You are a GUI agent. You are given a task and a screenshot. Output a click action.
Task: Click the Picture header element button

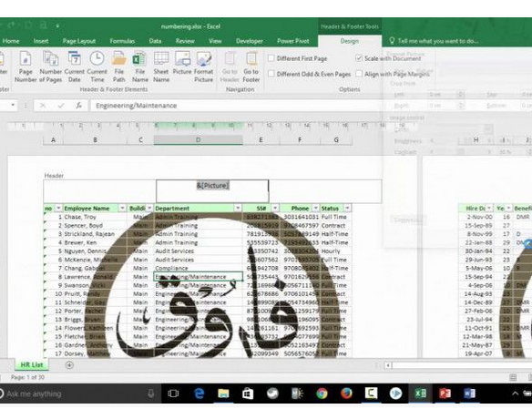(x=182, y=63)
